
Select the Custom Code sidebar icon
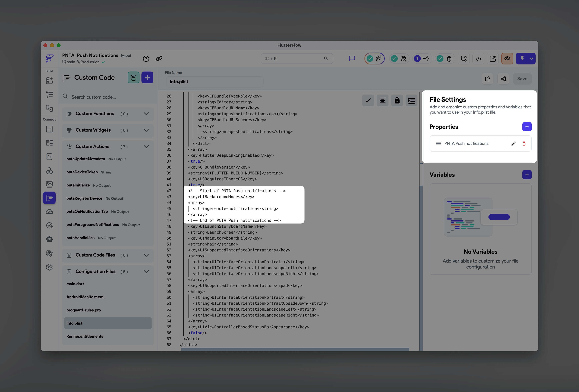coord(49,198)
